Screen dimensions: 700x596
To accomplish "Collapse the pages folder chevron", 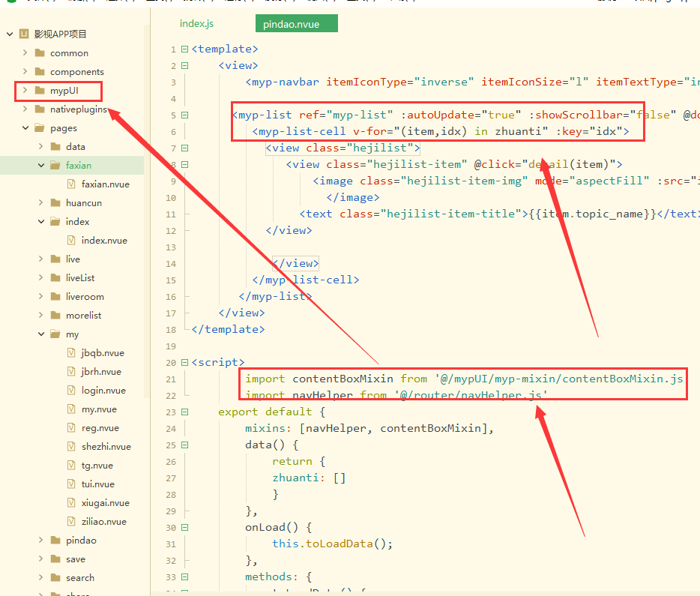I will 25,128.
